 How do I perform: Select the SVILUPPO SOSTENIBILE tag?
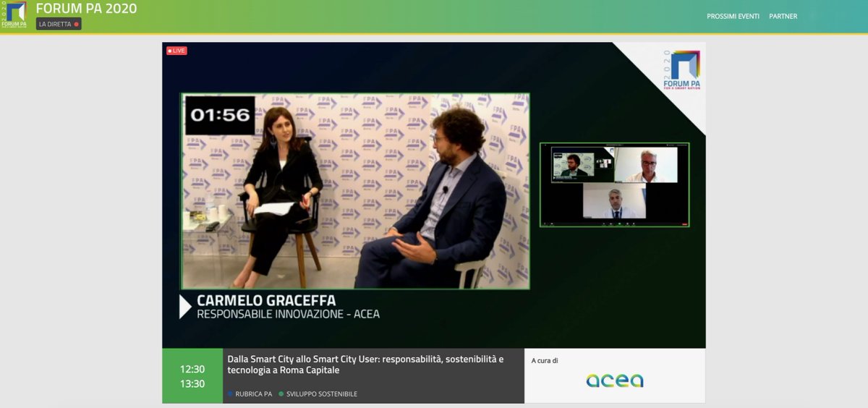[x=318, y=394]
